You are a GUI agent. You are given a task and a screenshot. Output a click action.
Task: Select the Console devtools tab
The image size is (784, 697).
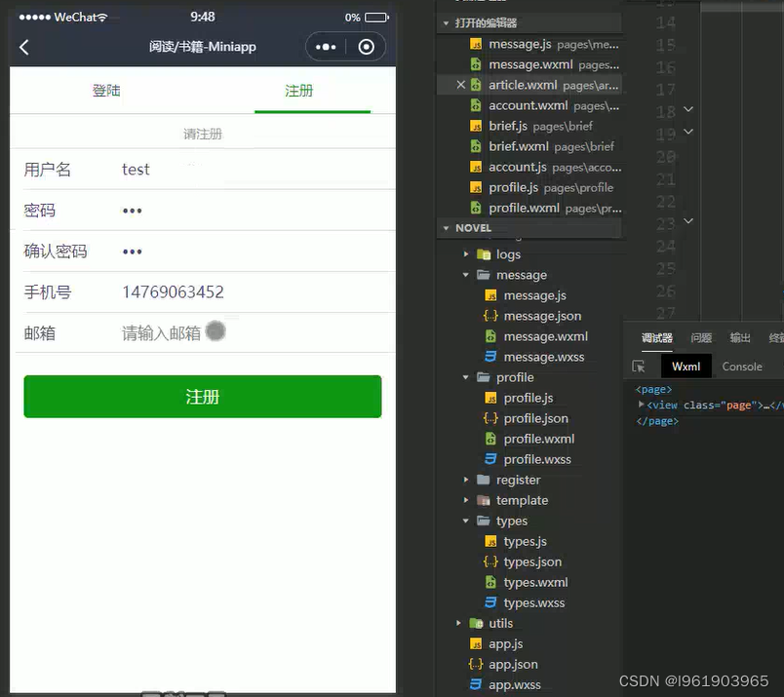point(742,367)
